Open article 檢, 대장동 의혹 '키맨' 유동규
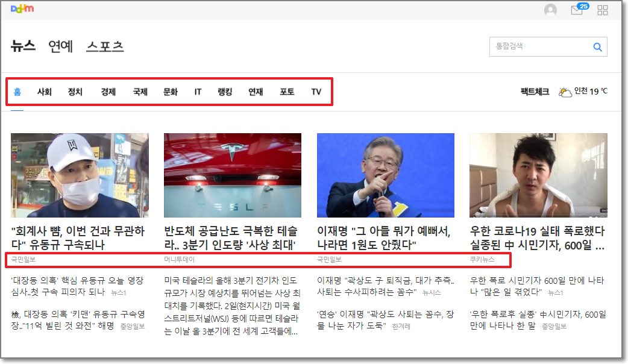The height and width of the screenshot is (364, 628). click(x=78, y=320)
